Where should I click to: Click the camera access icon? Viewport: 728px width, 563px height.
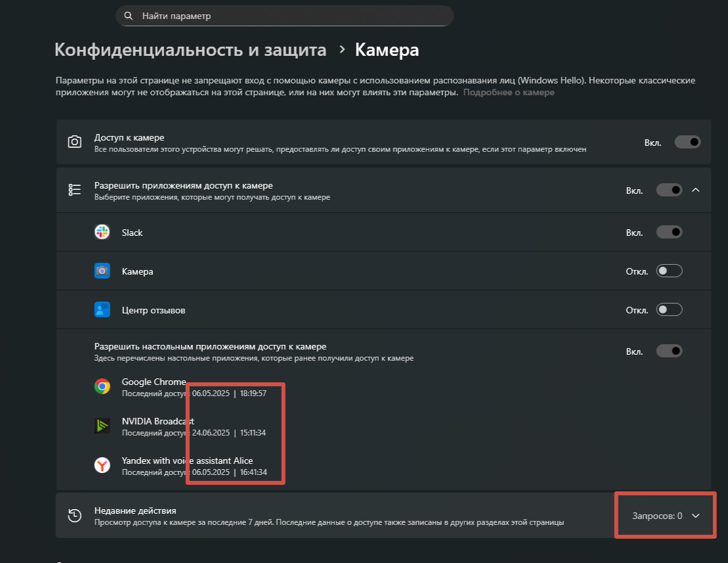pyautogui.click(x=75, y=142)
